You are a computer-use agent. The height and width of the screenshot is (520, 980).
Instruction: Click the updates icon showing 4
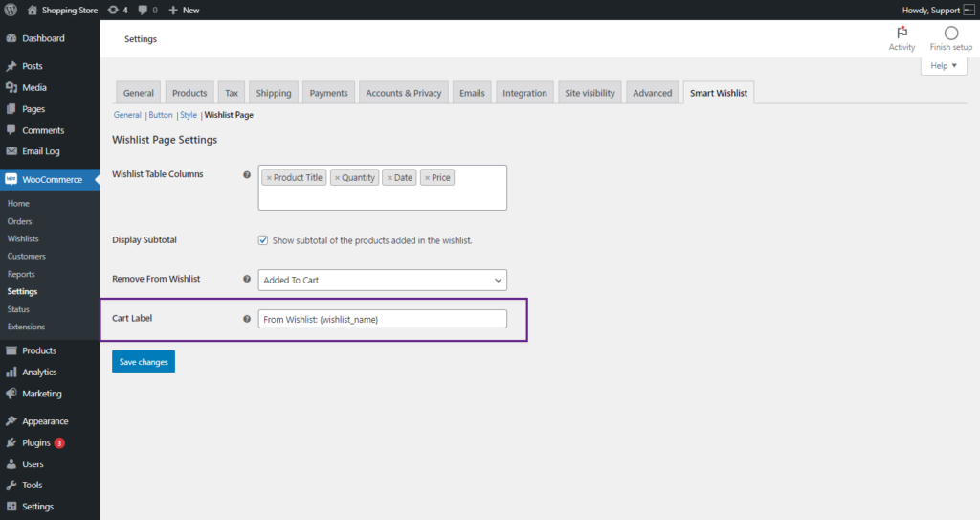tap(113, 10)
